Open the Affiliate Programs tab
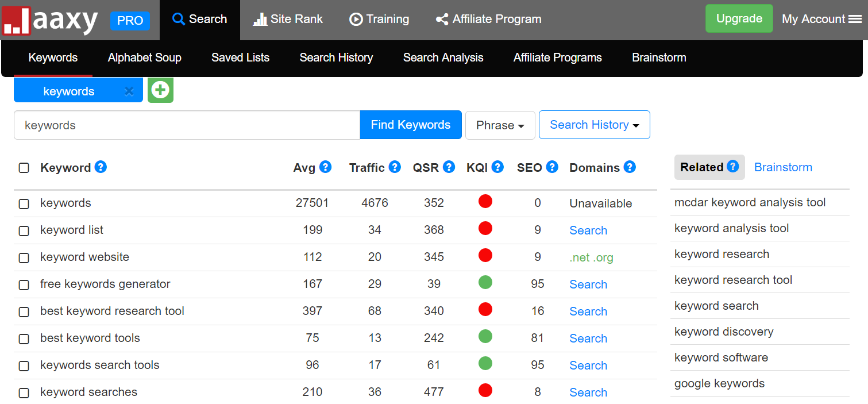868x404 pixels. point(557,57)
